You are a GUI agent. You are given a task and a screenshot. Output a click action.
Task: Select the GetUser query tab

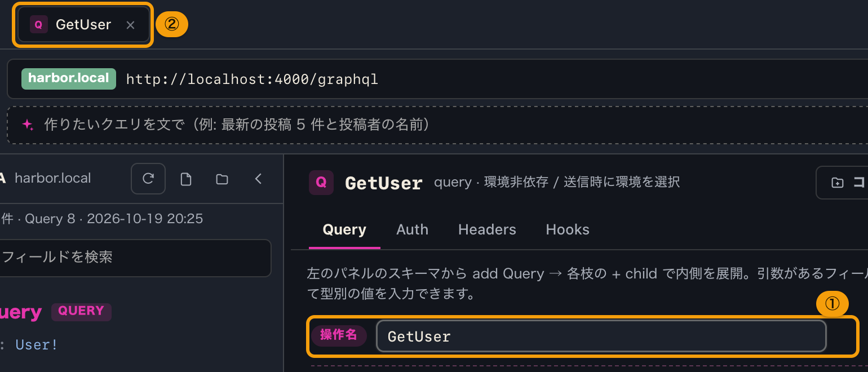pyautogui.click(x=83, y=25)
